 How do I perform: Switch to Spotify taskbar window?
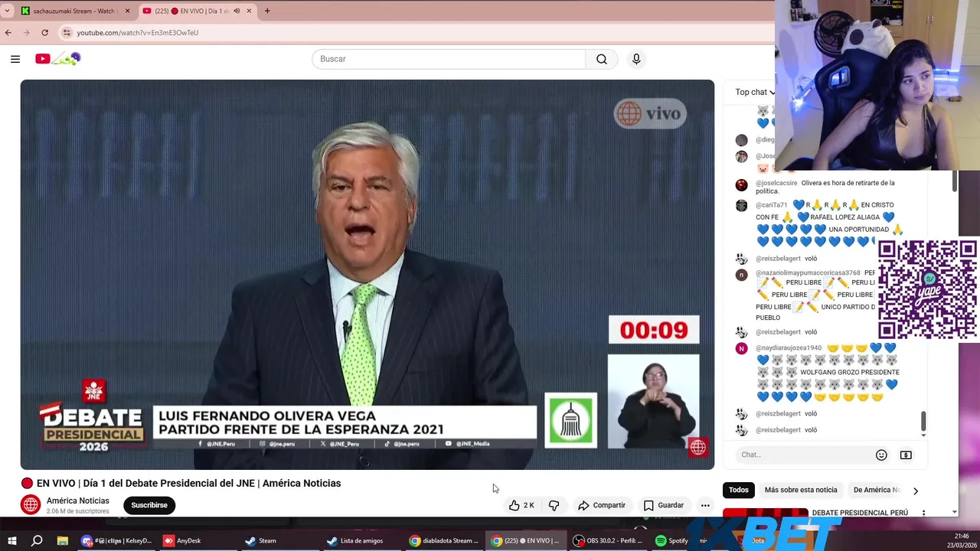(672, 541)
